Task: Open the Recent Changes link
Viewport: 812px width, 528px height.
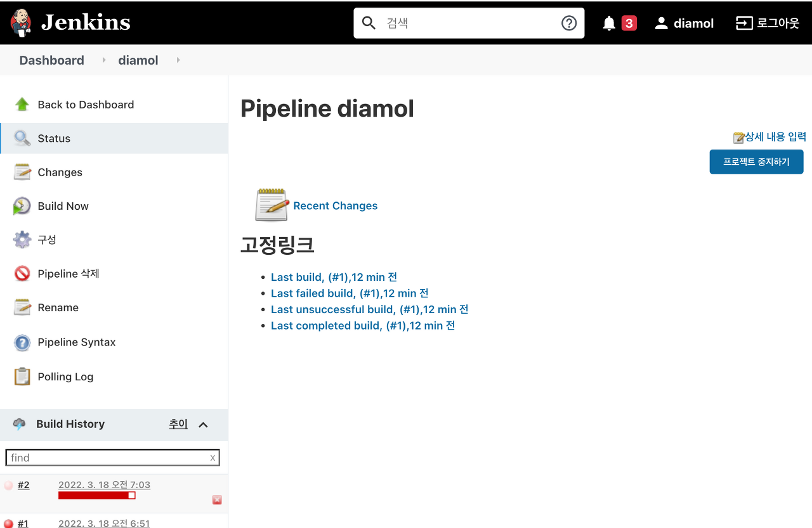Action: (x=335, y=206)
